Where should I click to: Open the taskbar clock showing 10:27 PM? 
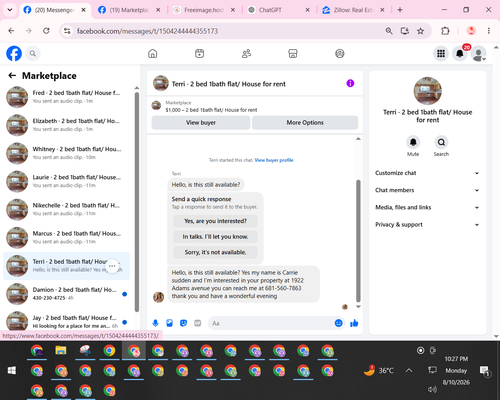pyautogui.click(x=456, y=370)
